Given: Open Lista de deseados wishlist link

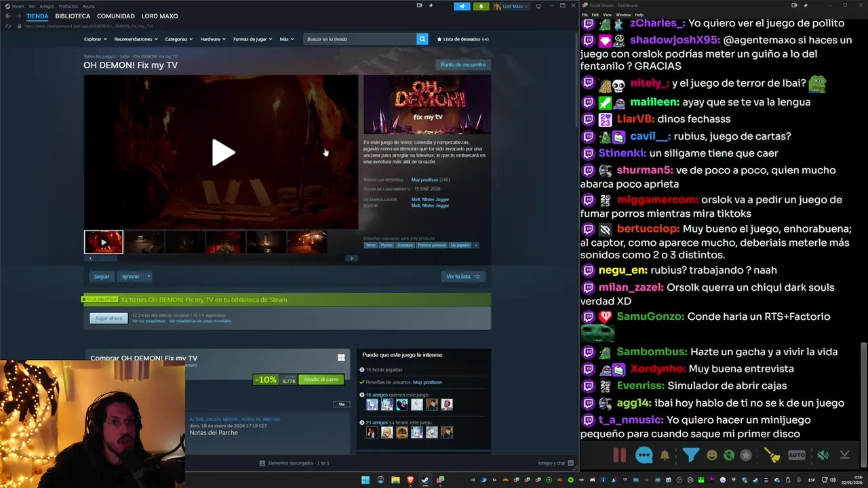Looking at the screenshot, I should tap(463, 39).
